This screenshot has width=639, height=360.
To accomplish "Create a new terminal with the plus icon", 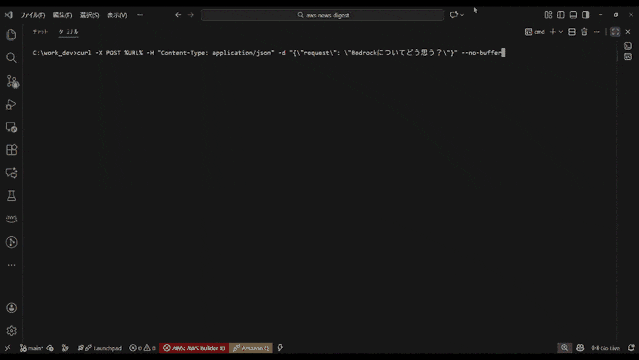I will point(553,32).
